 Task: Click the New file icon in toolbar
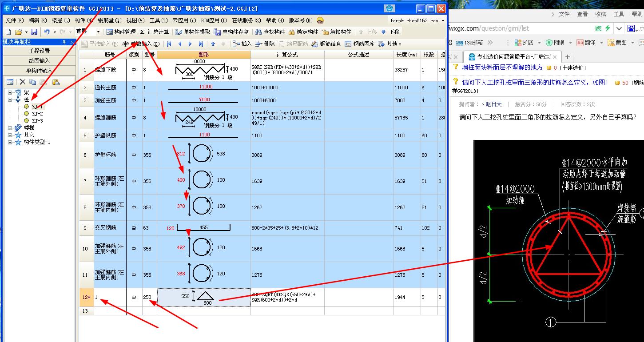tap(8, 32)
